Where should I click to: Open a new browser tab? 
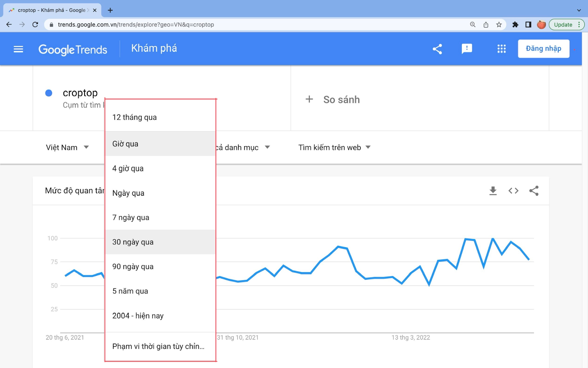pos(110,10)
